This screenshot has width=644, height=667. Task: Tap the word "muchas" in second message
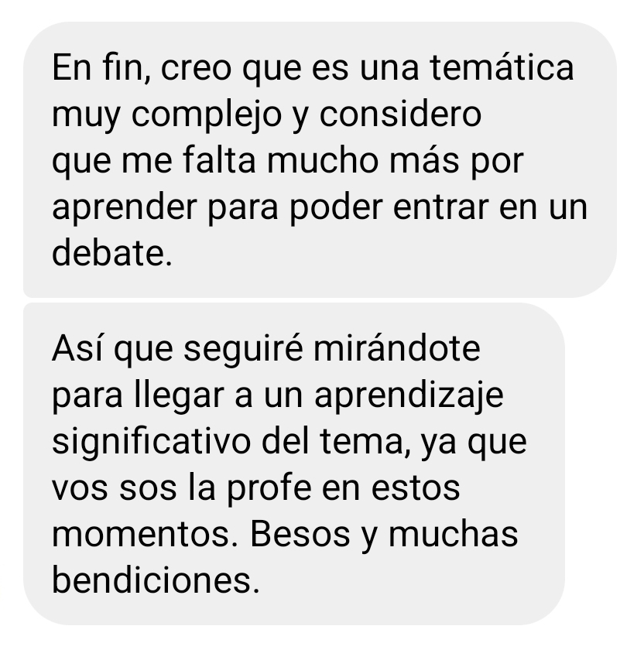pos(454,534)
